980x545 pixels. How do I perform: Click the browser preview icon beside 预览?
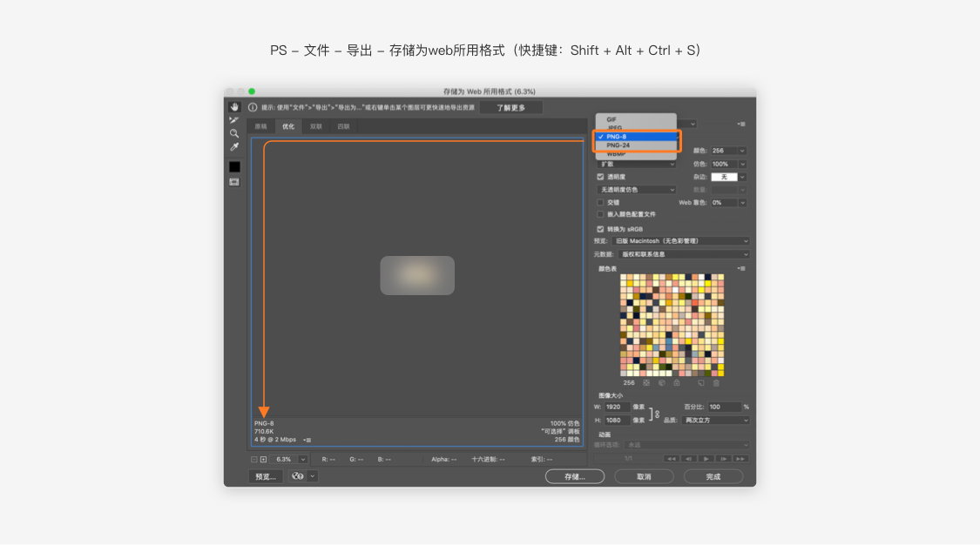(298, 476)
